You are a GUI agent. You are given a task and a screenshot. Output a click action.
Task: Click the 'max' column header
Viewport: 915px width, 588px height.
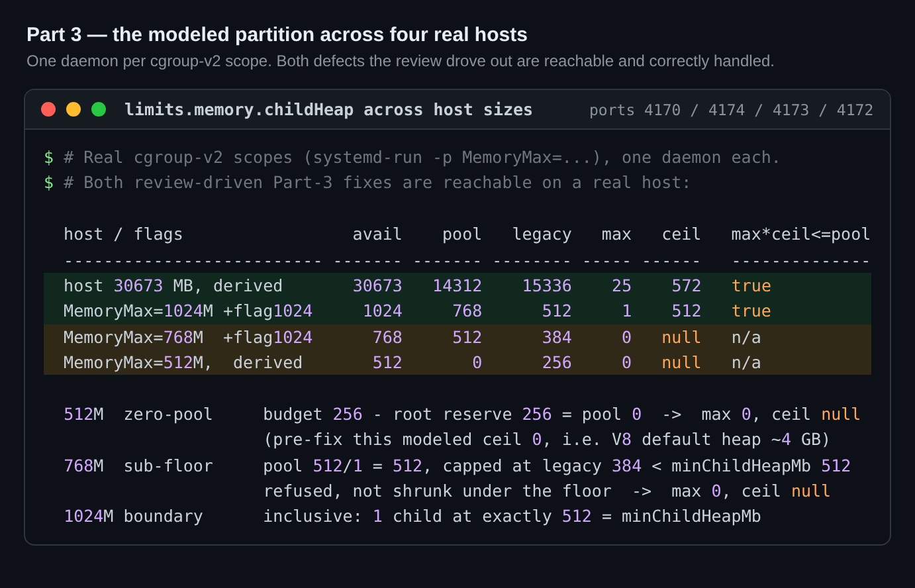[x=616, y=234]
